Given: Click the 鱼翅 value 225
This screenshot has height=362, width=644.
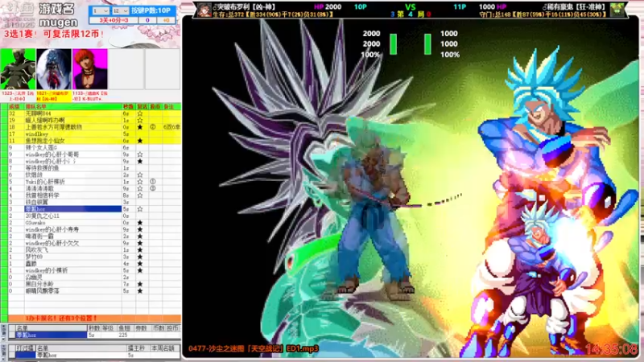Looking at the screenshot, I should (x=123, y=335).
